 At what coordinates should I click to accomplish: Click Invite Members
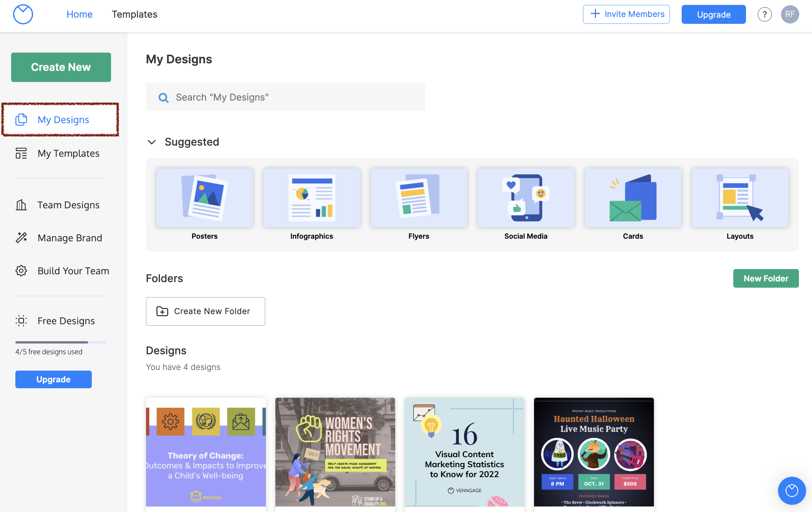pyautogui.click(x=626, y=14)
